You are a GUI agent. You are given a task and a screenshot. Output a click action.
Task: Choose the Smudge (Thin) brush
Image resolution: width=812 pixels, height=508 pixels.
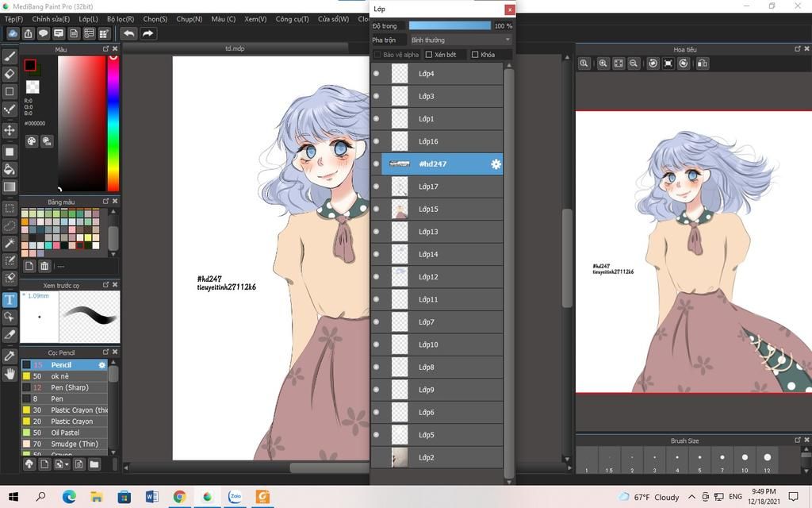pyautogui.click(x=64, y=444)
